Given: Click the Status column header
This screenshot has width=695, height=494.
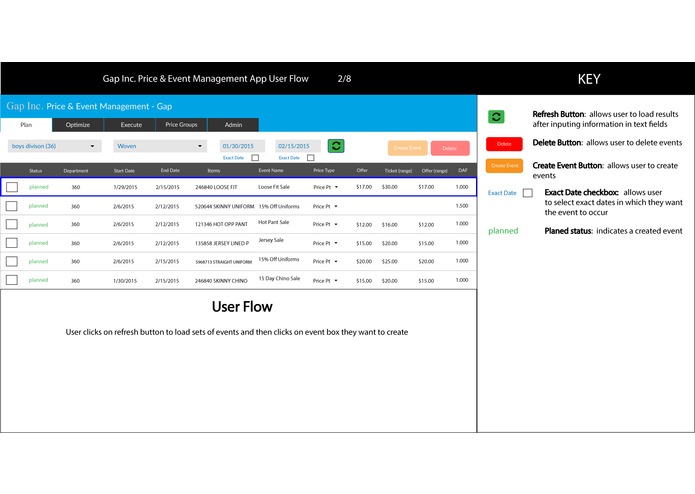Looking at the screenshot, I should 35,171.
